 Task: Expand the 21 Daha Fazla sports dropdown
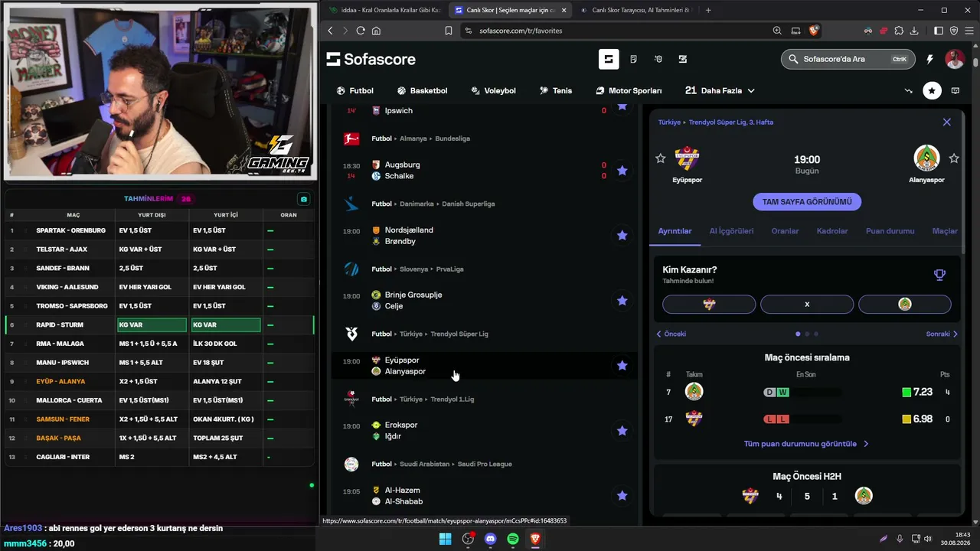tap(720, 90)
